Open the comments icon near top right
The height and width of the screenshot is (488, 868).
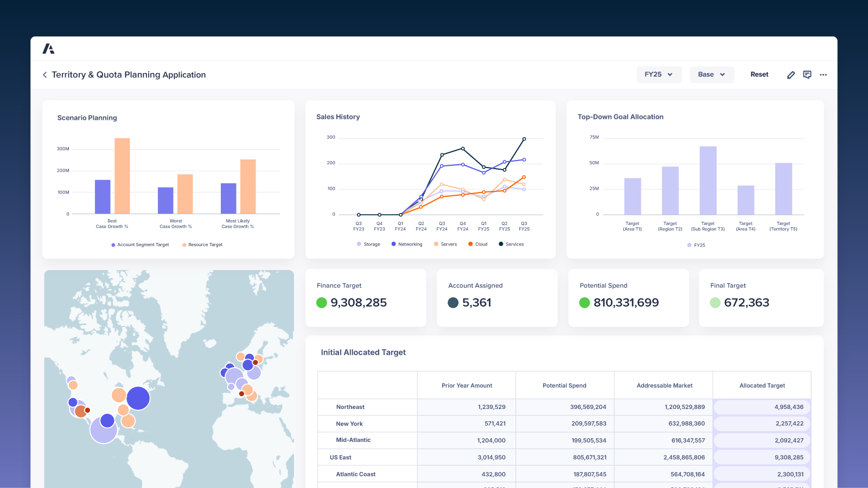coord(807,75)
